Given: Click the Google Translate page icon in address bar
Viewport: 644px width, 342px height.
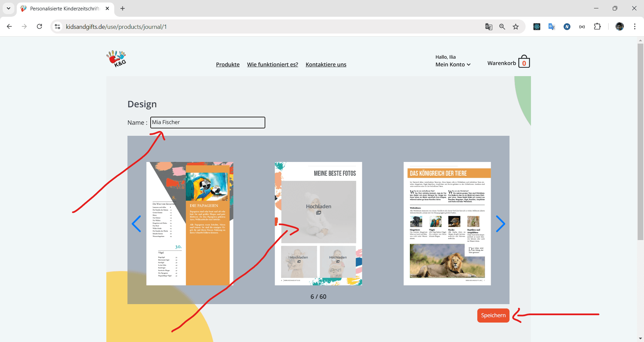Looking at the screenshot, I should click(x=489, y=27).
